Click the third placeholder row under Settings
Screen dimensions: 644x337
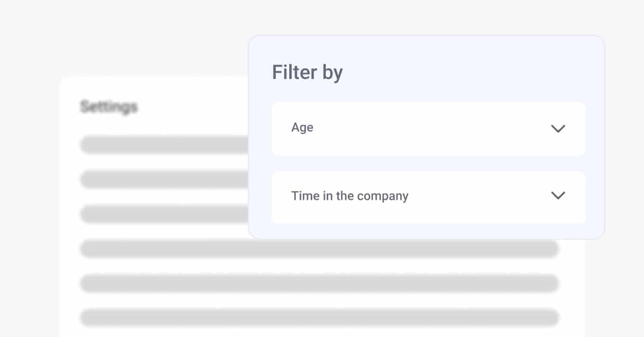click(164, 214)
